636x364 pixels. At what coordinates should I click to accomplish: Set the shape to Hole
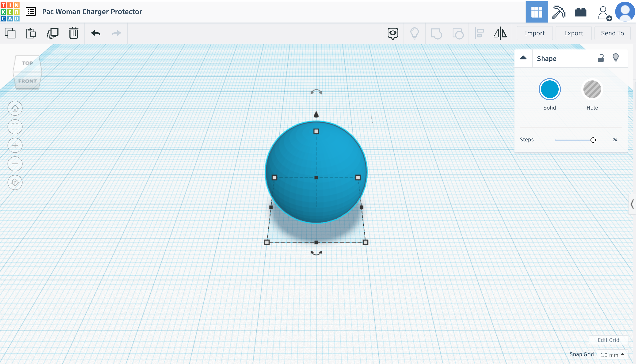click(592, 89)
